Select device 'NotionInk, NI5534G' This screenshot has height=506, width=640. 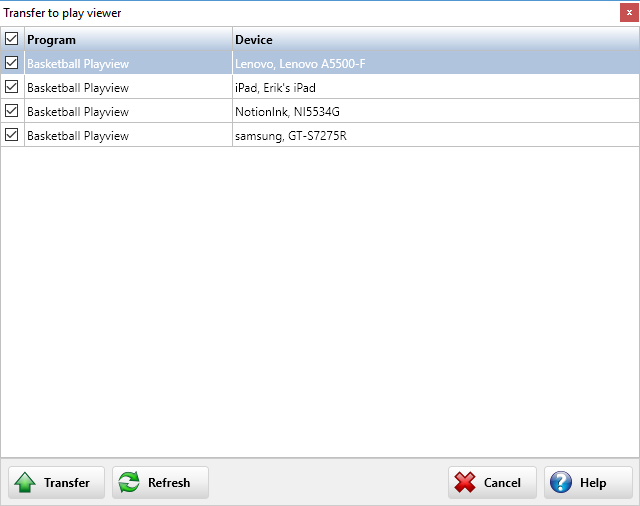click(287, 112)
